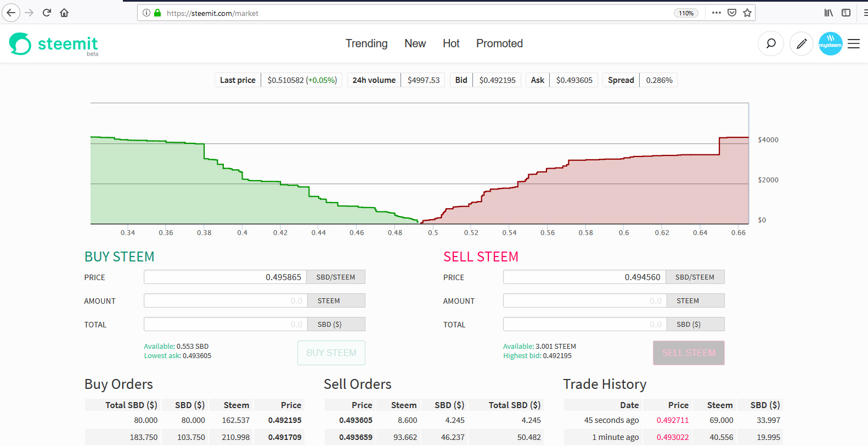Click the Sell Orders heading
868x446 pixels.
[x=358, y=384]
